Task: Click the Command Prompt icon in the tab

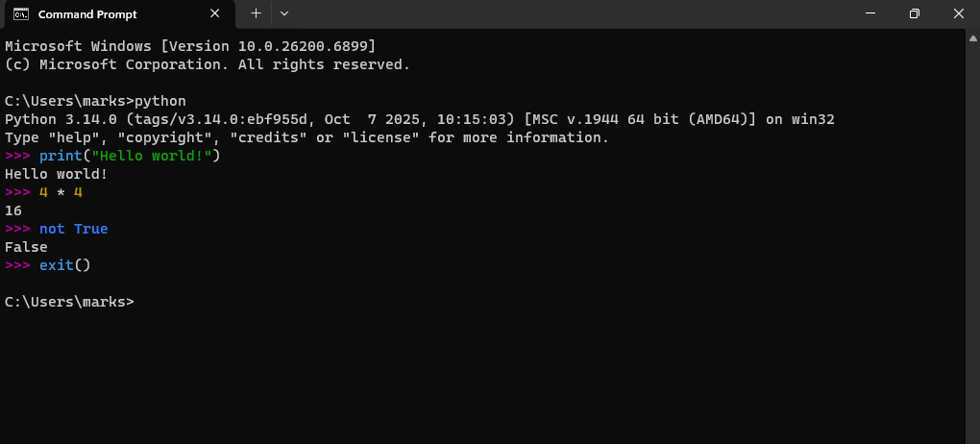Action: [x=20, y=13]
